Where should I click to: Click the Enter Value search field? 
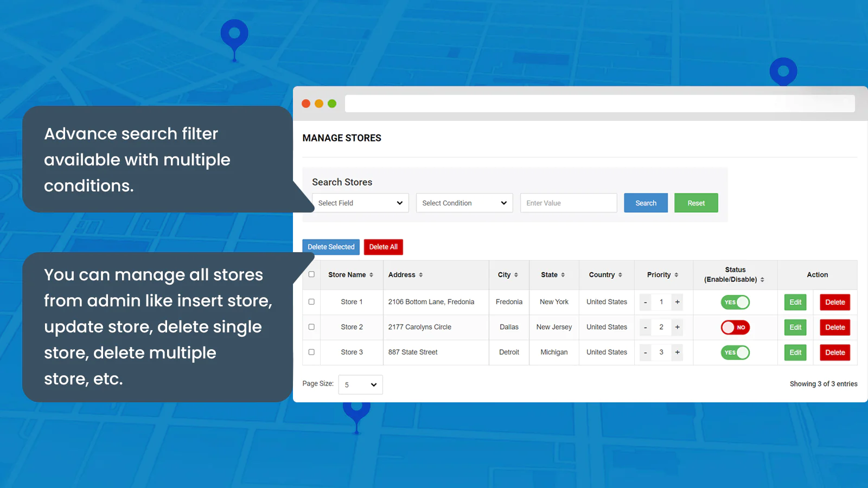pyautogui.click(x=569, y=203)
